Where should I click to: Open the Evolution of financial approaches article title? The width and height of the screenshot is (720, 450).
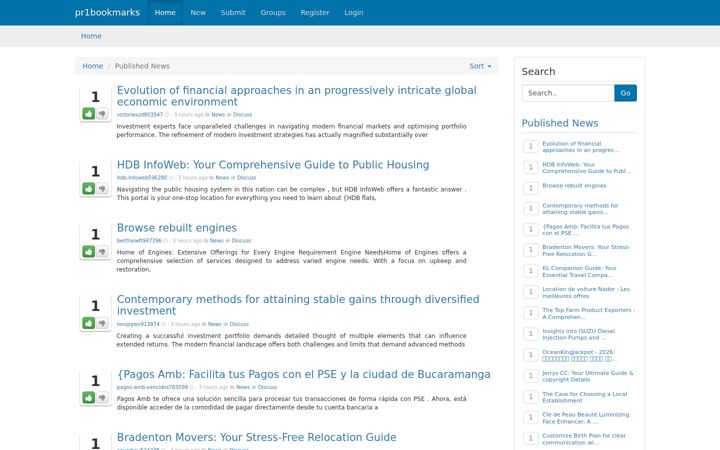tap(297, 96)
